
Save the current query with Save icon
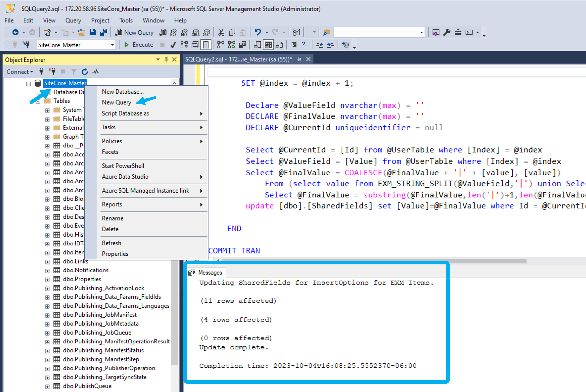point(93,32)
